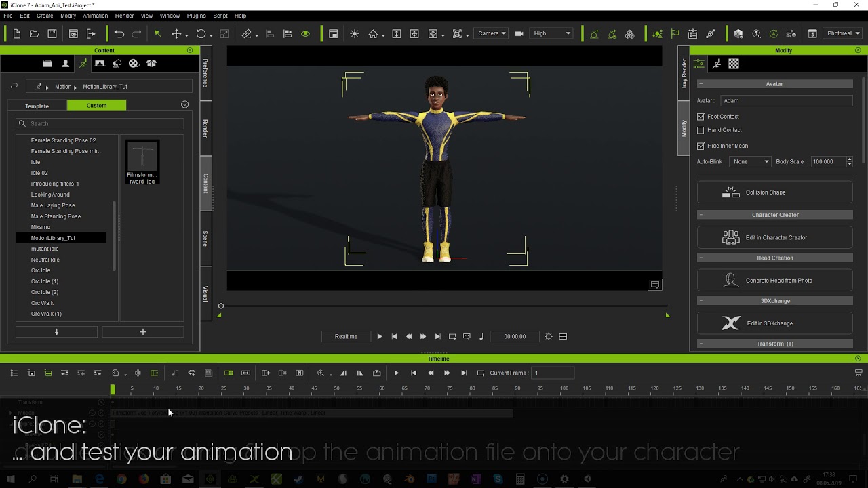This screenshot has width=868, height=488.
Task: Click the add plus button under content list
Action: [142, 332]
